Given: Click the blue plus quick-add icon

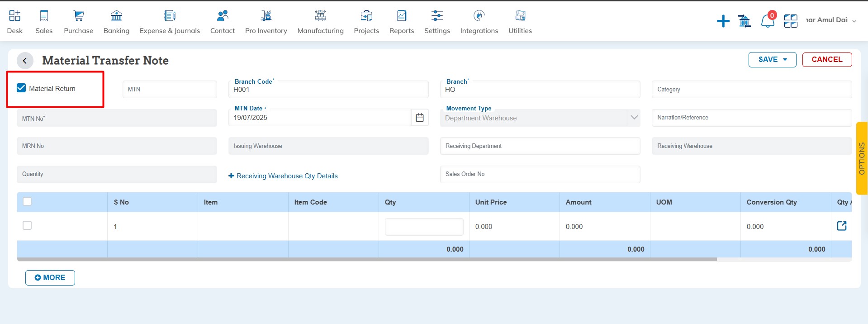Looking at the screenshot, I should [x=723, y=21].
